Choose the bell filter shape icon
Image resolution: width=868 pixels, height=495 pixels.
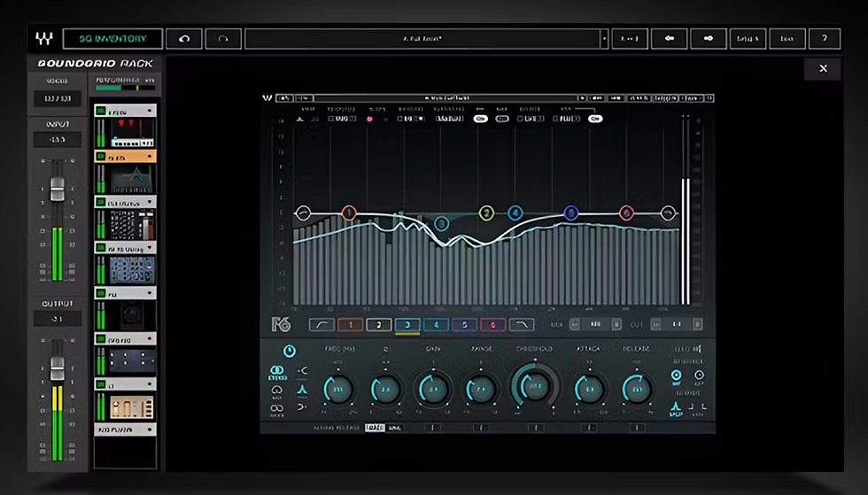click(302, 390)
